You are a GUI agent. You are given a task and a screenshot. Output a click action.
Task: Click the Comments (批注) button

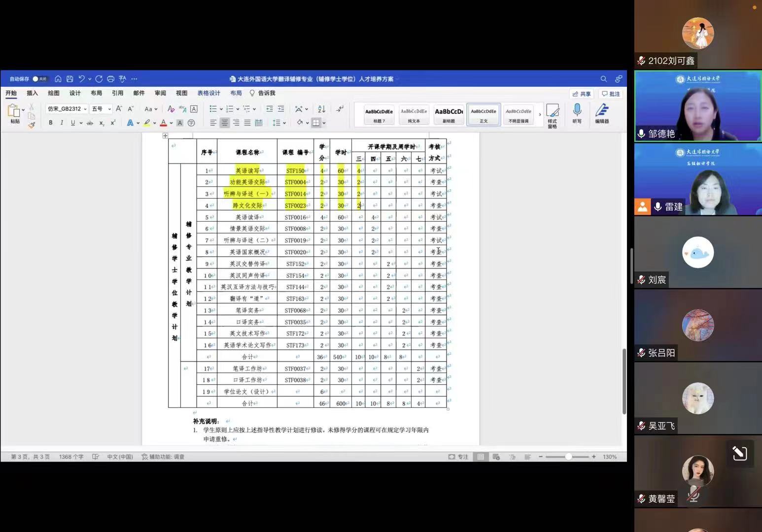pos(611,94)
